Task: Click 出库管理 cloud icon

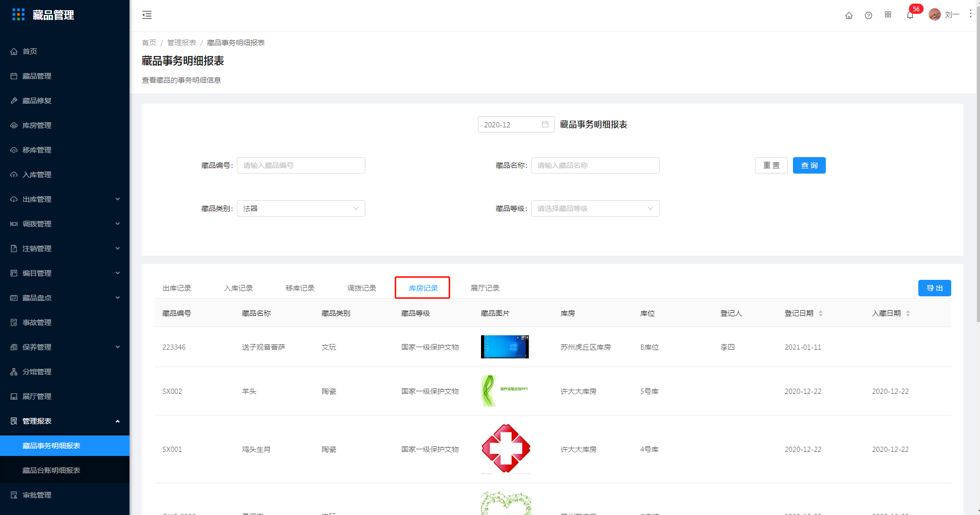Action: pos(14,199)
